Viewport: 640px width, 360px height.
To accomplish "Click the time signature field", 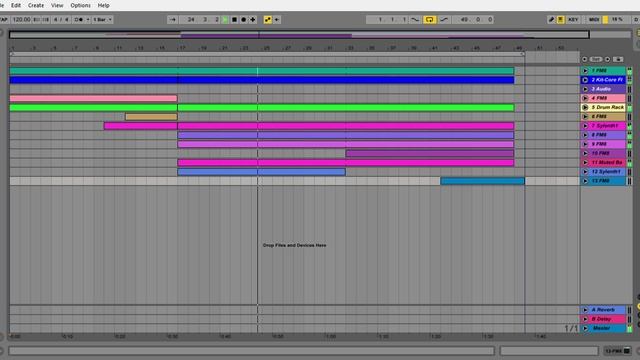I will [x=61, y=20].
